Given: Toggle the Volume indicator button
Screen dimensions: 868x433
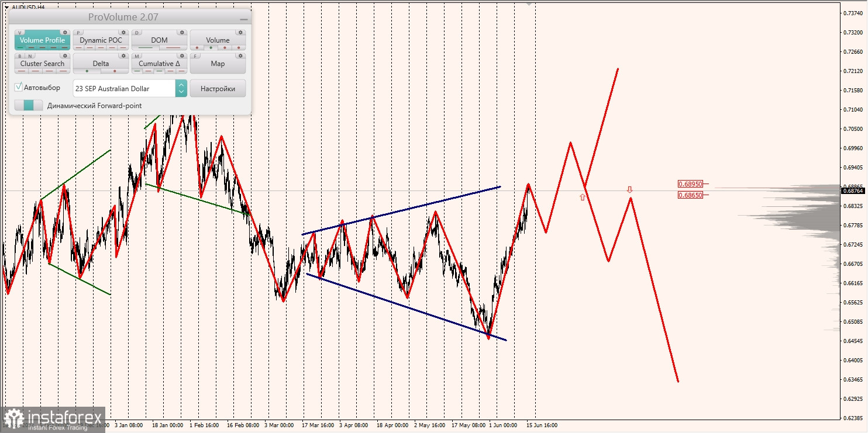Looking at the screenshot, I should (218, 40).
